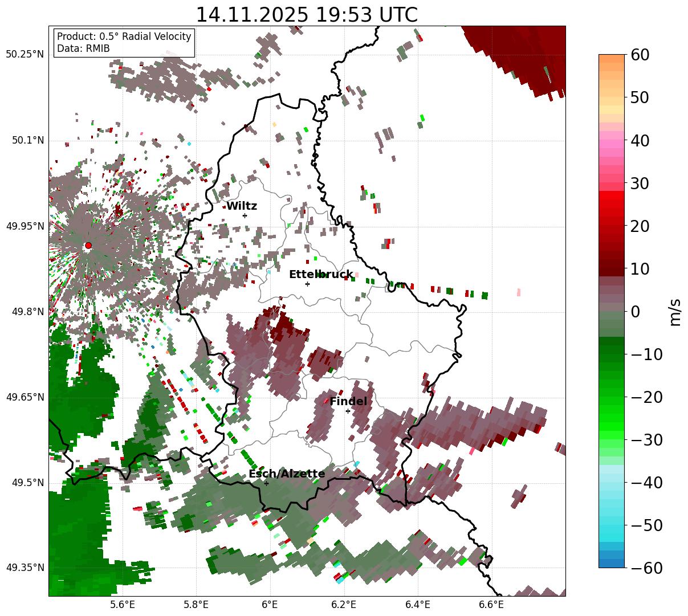Click the 49.95°N latitude tick label

(25, 226)
